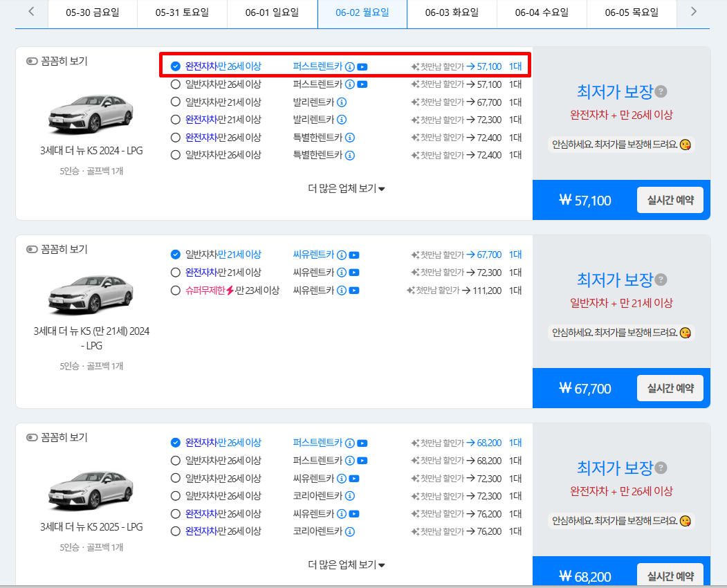727x588 pixels.
Task: Click car name 3세대 더 뉴 K5 2025 - LPG
Action: [x=91, y=527]
